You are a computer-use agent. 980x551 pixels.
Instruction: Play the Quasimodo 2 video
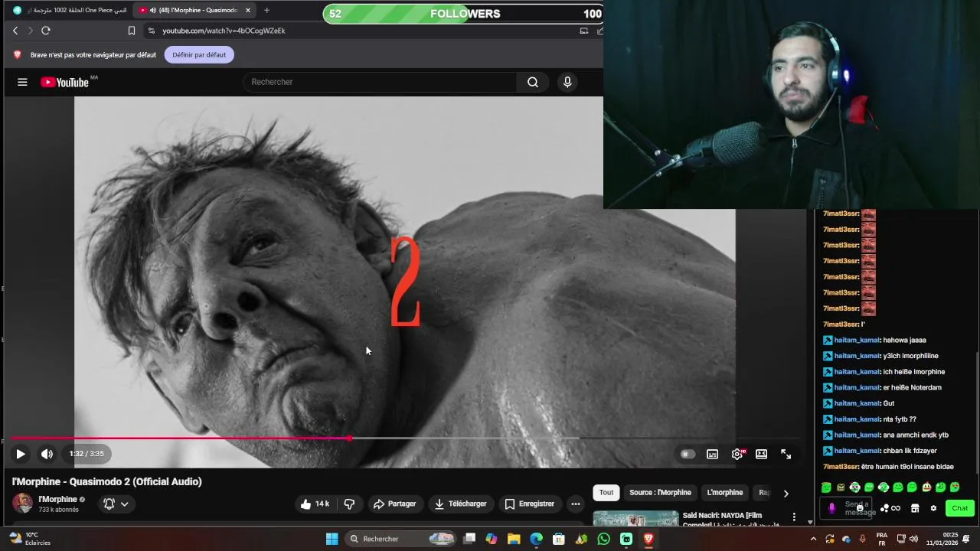(21, 454)
